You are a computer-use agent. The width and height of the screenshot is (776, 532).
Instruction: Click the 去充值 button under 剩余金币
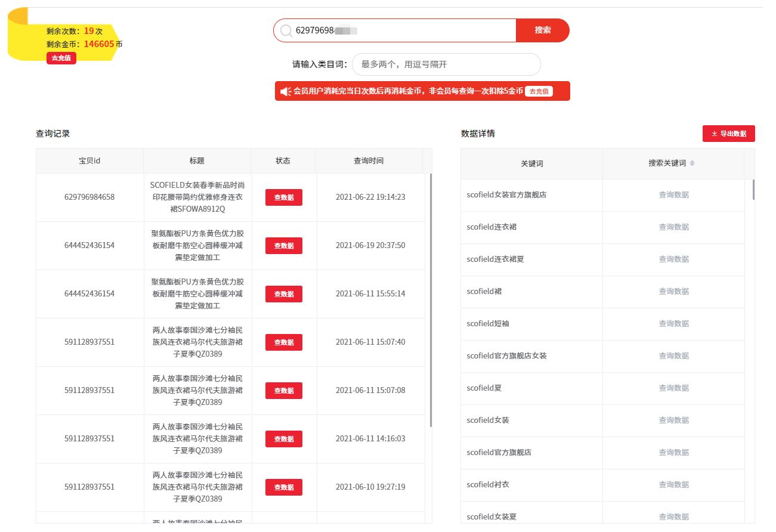pyautogui.click(x=61, y=58)
